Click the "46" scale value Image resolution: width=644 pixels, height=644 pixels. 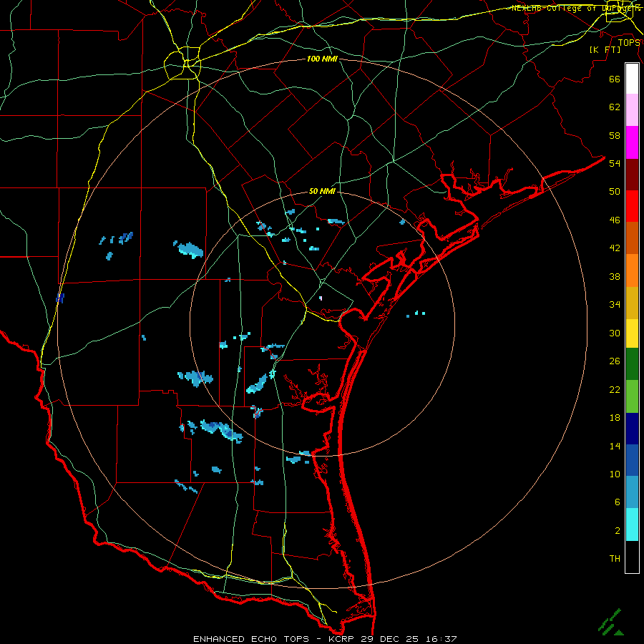click(x=615, y=220)
